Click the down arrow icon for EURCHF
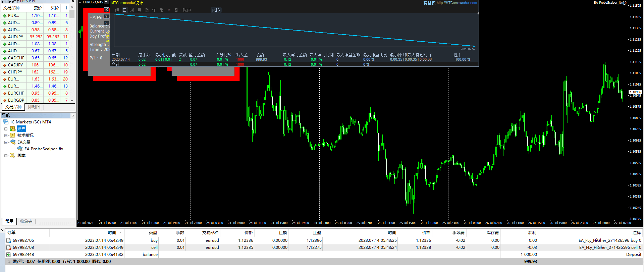 tap(4, 93)
